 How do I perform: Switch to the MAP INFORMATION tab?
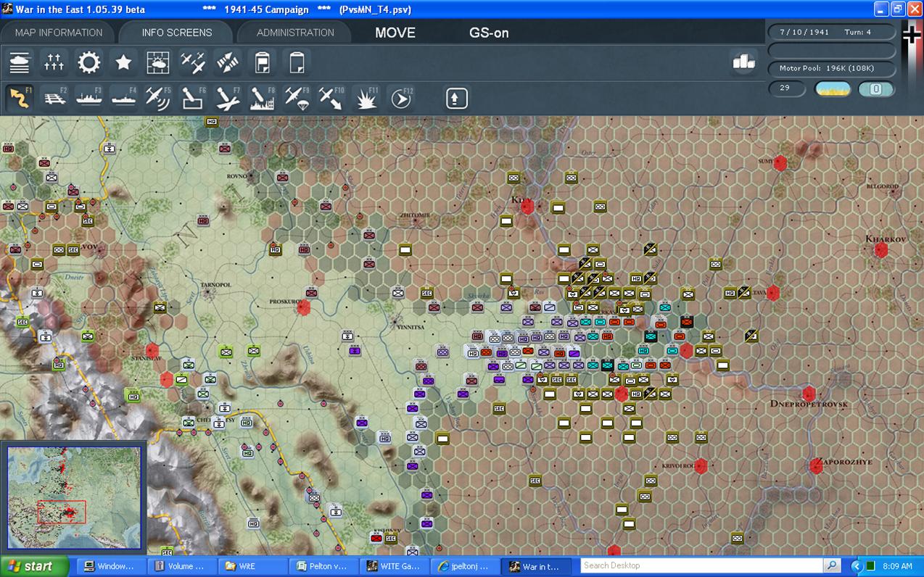click(59, 33)
